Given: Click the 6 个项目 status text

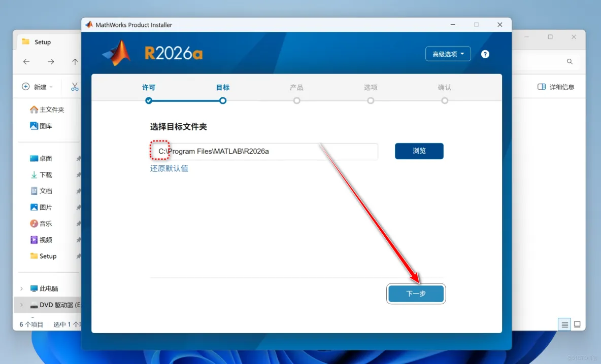Looking at the screenshot, I should coord(31,324).
